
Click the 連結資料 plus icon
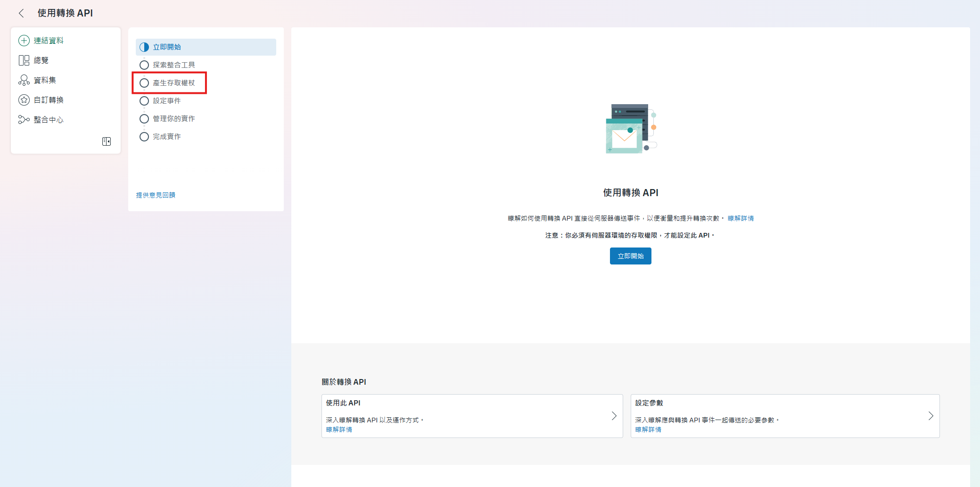(24, 41)
